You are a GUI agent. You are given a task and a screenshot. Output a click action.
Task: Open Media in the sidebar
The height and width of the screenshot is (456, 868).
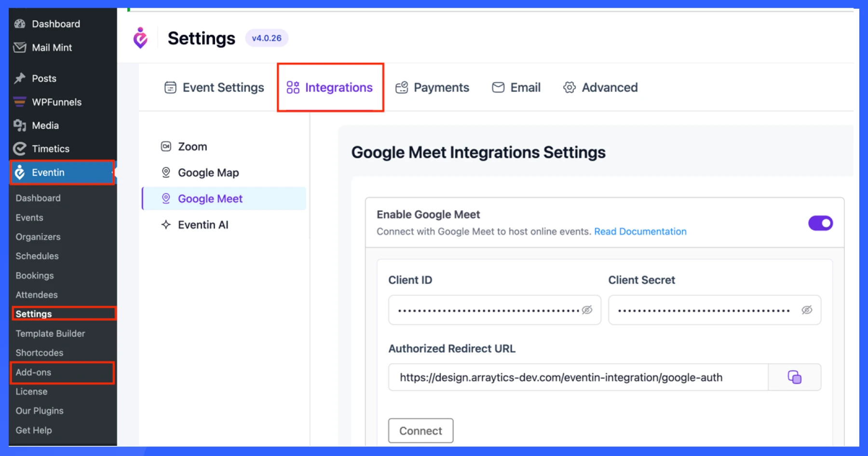pyautogui.click(x=63, y=125)
